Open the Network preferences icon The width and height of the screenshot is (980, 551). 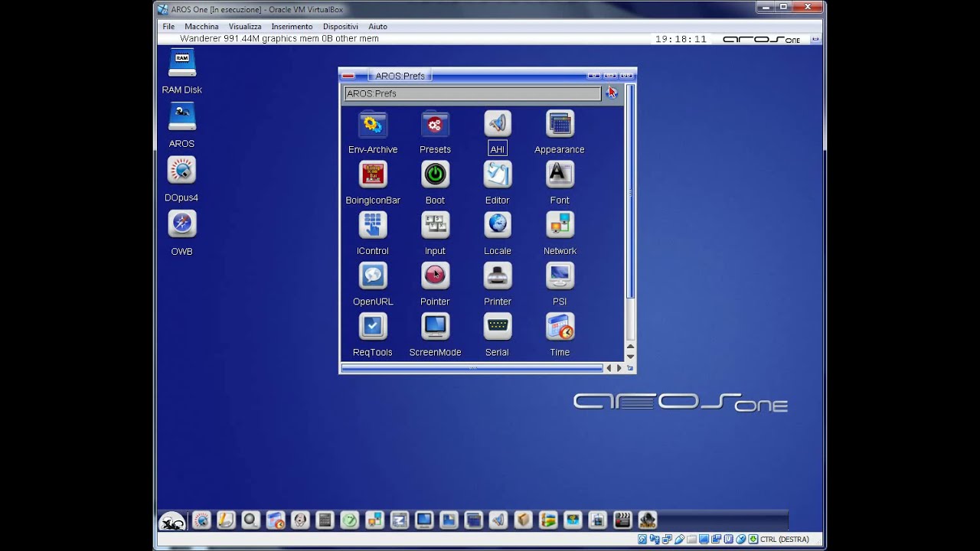[560, 225]
